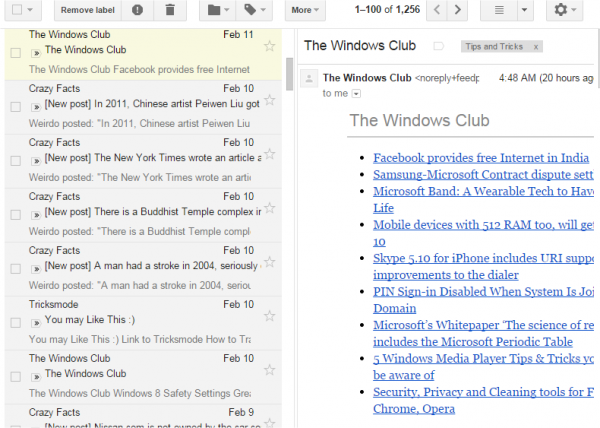Click importance marker on Peiwen Liu email
Viewport: 600px width, 428px height.
coord(36,107)
